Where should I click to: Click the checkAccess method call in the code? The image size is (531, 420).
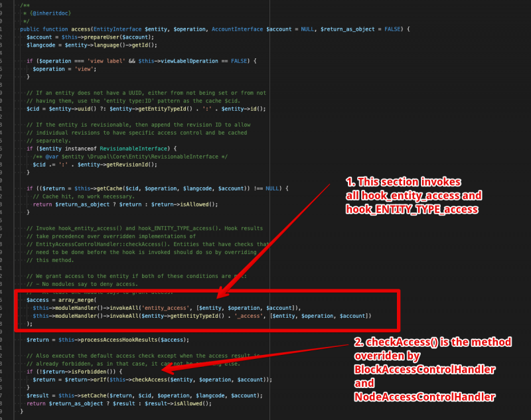(x=150, y=380)
